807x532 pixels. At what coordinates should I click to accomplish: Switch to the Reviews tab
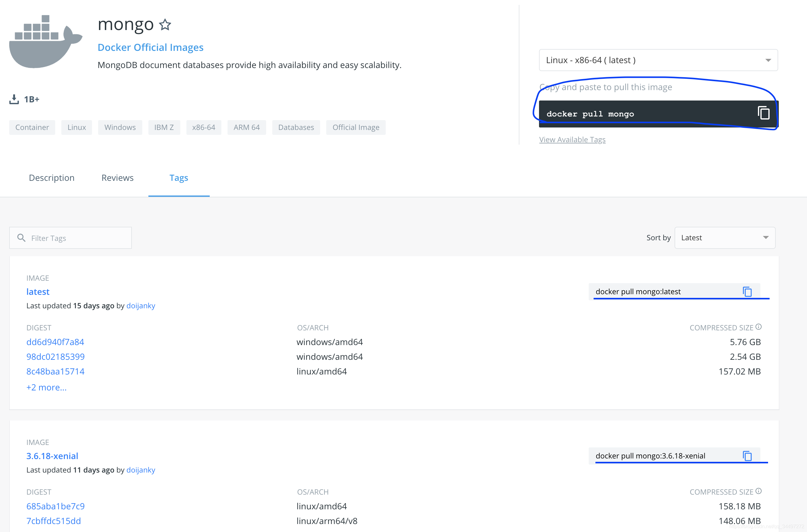(117, 178)
